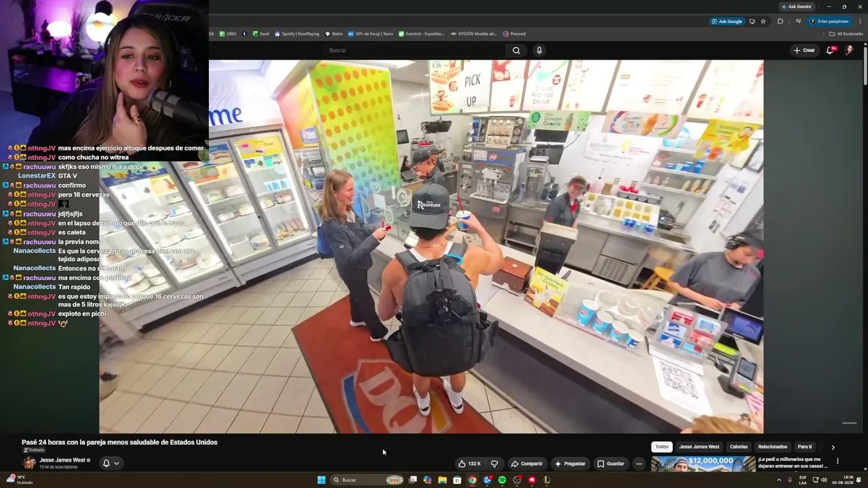This screenshot has width=868, height=488.
Task: Open the Excel bookmark
Action: point(261,34)
